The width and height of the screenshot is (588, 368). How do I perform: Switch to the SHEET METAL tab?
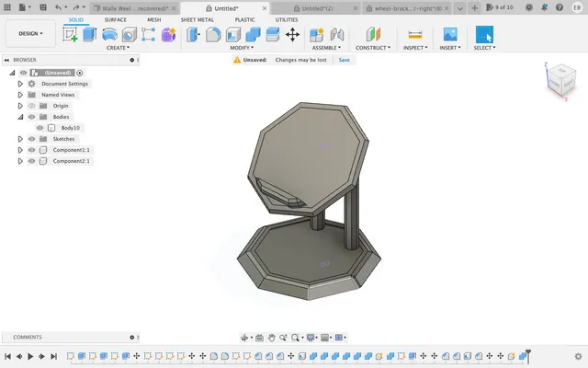pyautogui.click(x=198, y=19)
